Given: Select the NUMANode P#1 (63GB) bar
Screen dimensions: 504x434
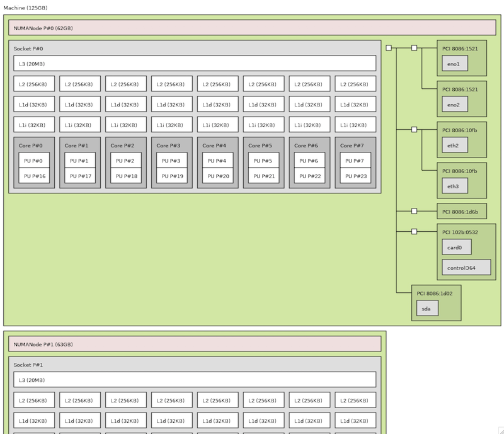Looking at the screenshot, I should point(195,344).
